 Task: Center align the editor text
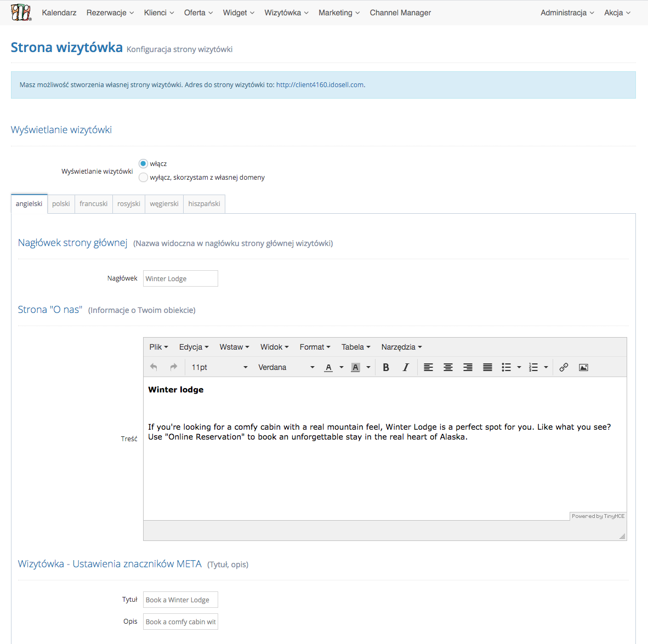coord(448,367)
